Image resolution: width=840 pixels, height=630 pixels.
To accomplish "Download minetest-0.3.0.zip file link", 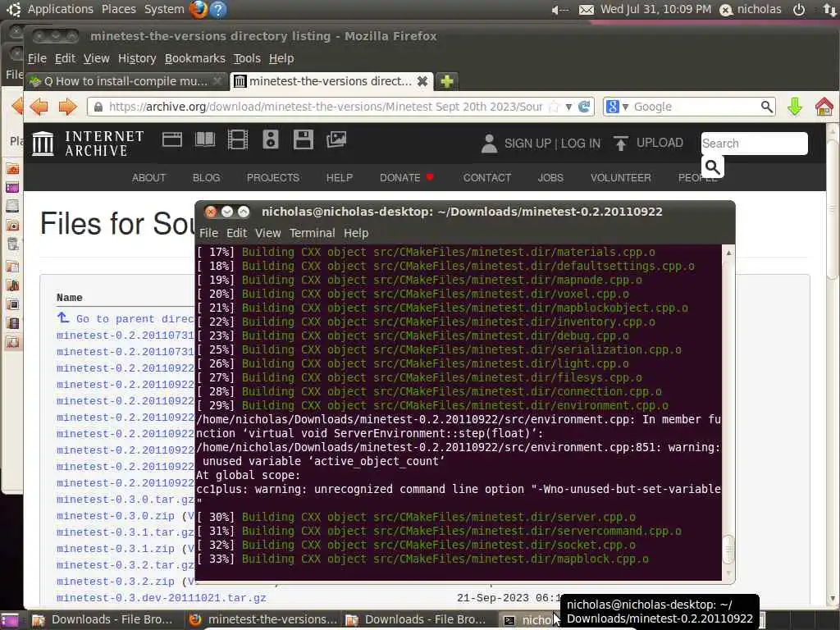I will pos(116,516).
